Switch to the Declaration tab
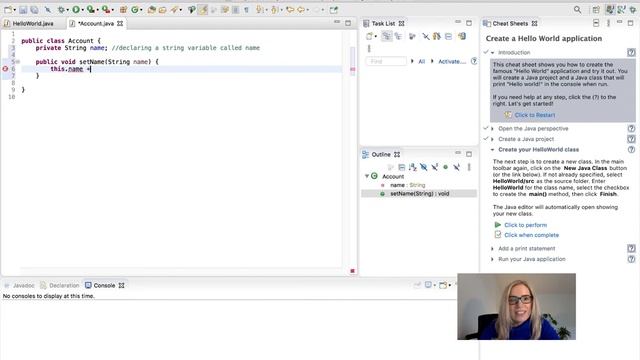 click(x=64, y=286)
